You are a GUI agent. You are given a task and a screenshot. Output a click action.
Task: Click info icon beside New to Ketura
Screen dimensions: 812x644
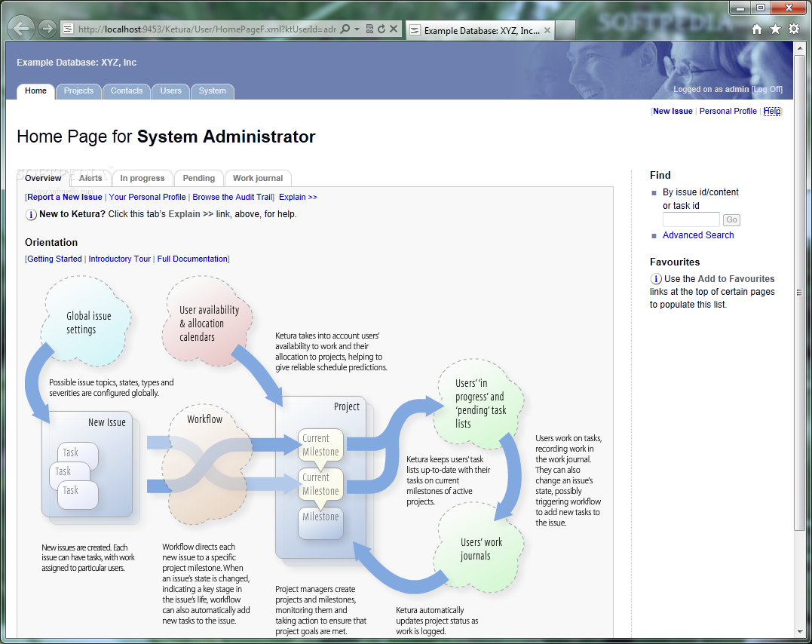[x=31, y=214]
